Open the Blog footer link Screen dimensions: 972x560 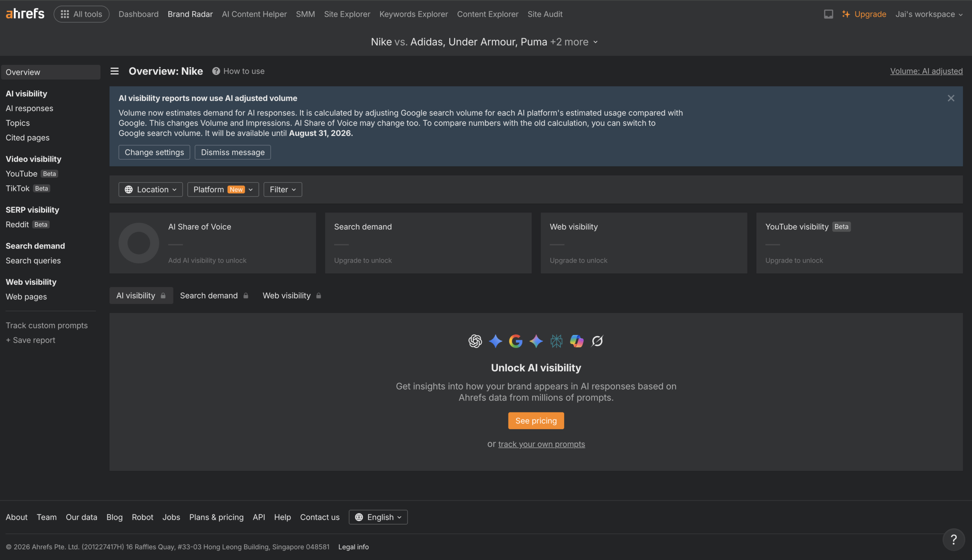(115, 517)
